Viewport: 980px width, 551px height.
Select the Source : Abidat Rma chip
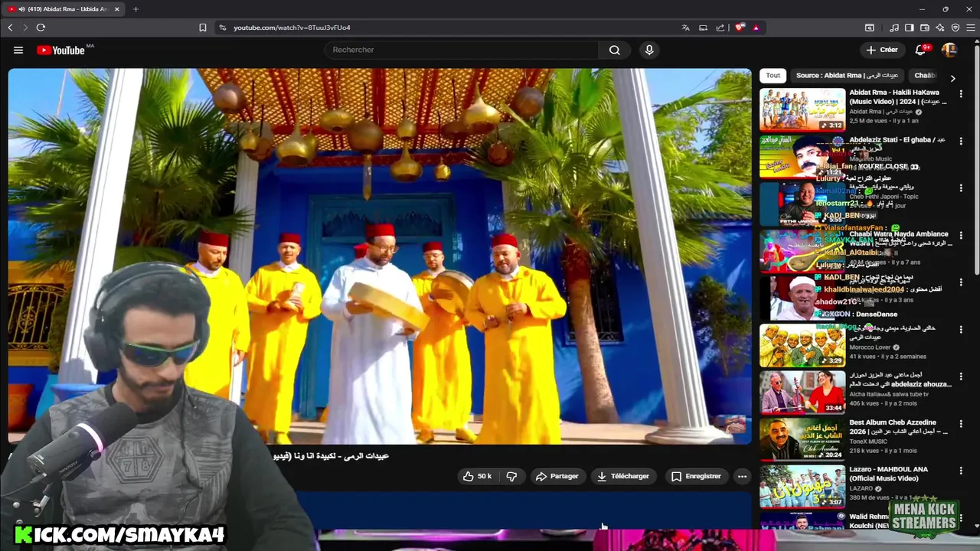coord(847,76)
